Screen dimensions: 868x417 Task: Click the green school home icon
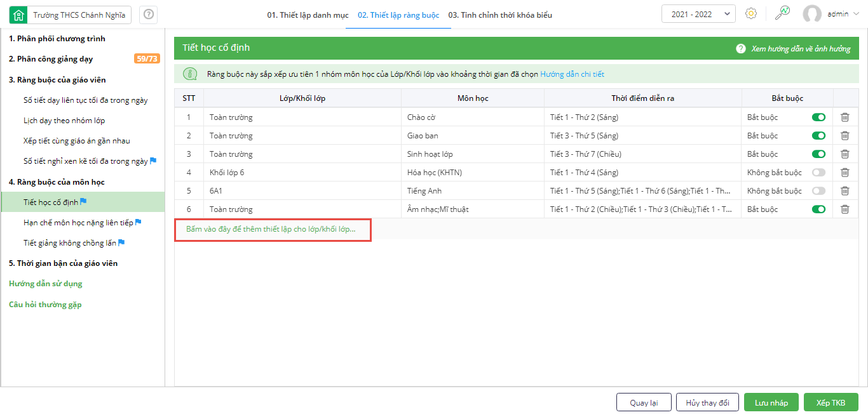(19, 15)
